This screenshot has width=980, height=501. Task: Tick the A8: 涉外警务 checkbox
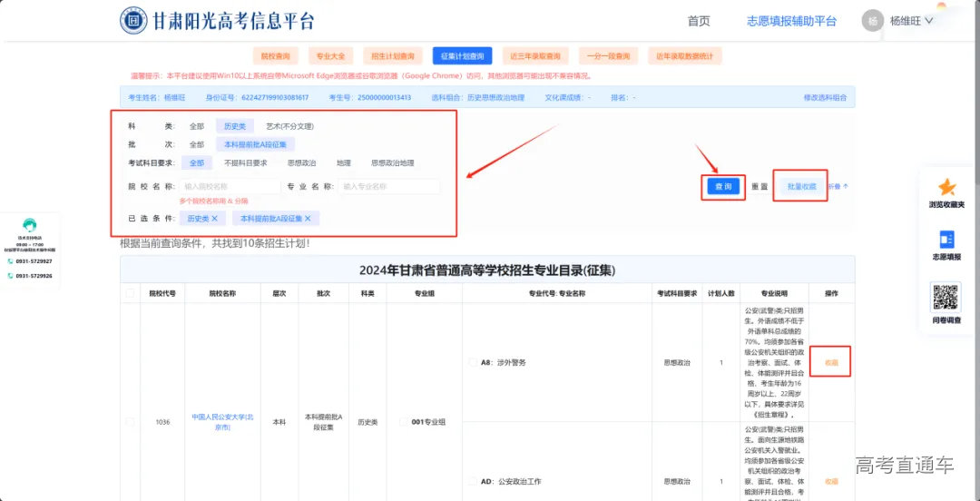click(473, 361)
